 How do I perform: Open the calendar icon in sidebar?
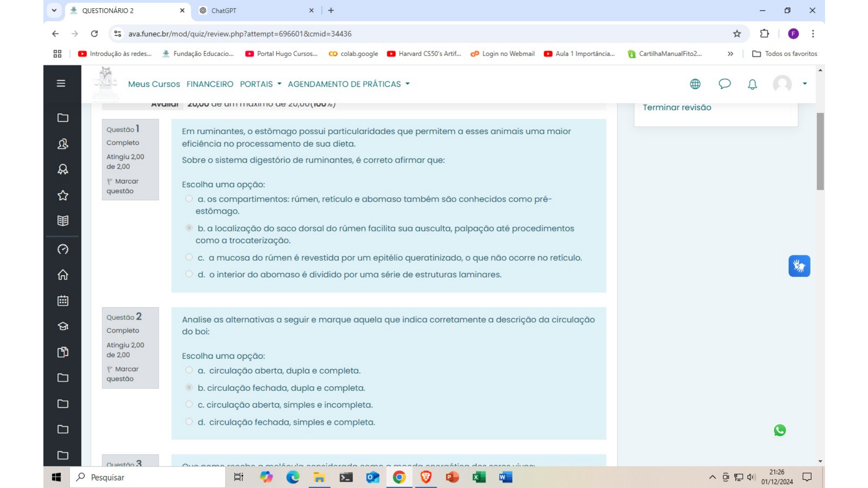tap(63, 301)
